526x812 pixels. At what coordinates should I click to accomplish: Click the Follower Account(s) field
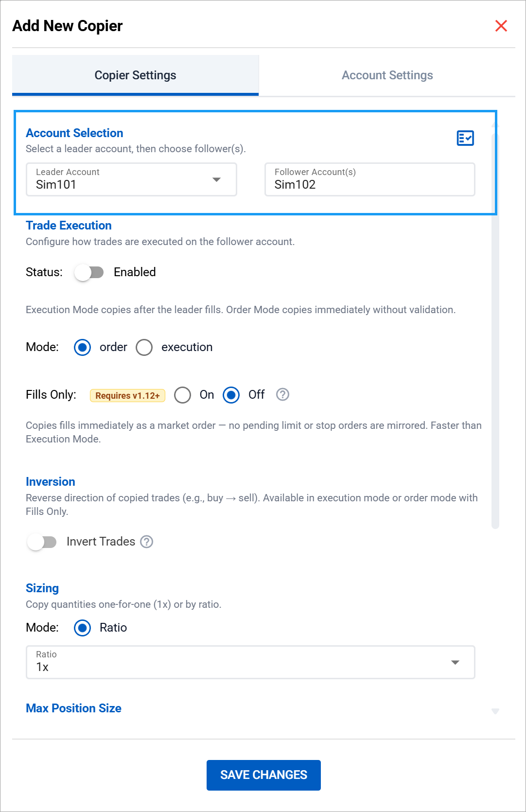[369, 179]
